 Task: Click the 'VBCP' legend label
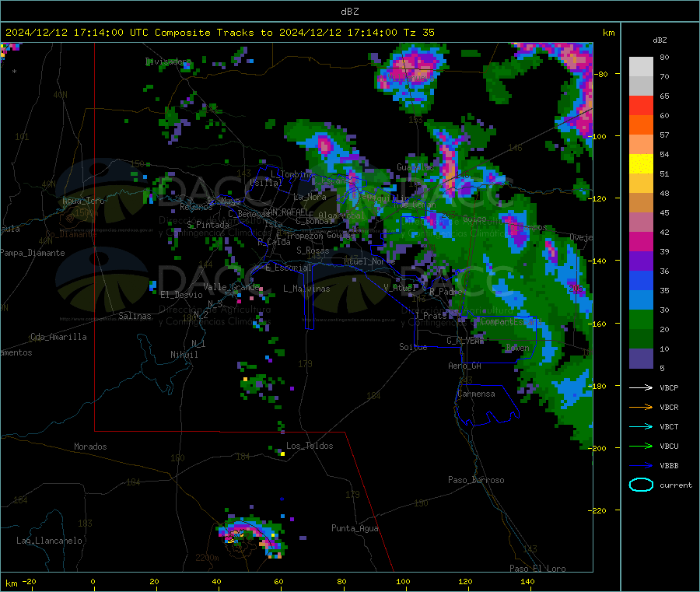(x=669, y=387)
